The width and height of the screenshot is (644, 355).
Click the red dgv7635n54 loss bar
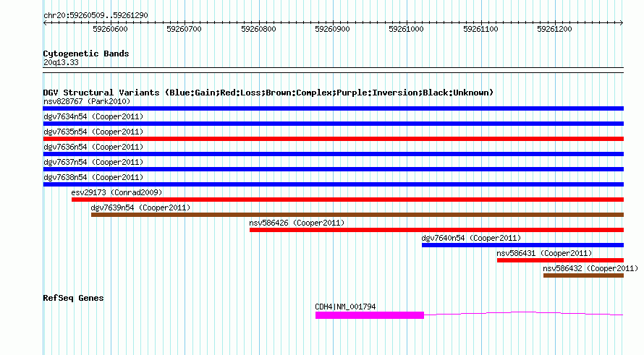pyautogui.click(x=333, y=139)
